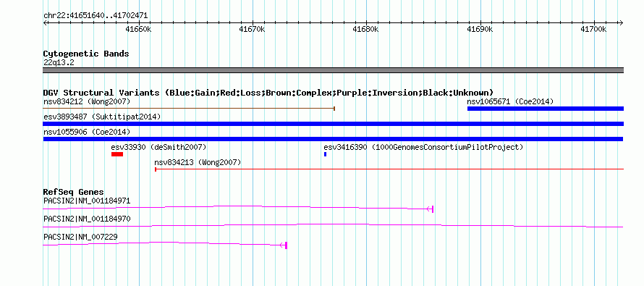The width and height of the screenshot is (644, 286).
Task: Select the Cytogenetic Bands track title
Action: [x=86, y=54]
